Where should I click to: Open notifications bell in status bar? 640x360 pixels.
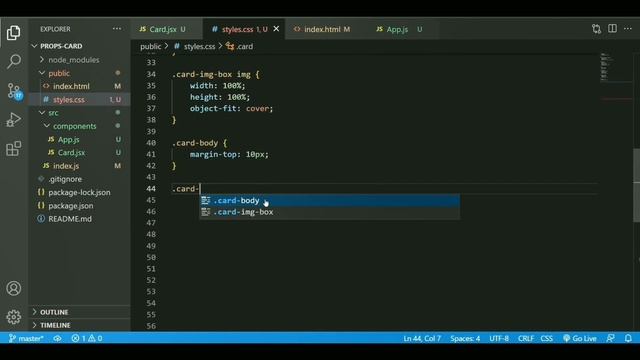click(628, 338)
